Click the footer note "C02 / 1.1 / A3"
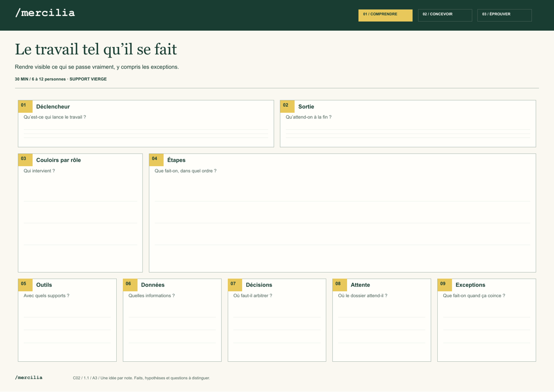 coord(142,378)
